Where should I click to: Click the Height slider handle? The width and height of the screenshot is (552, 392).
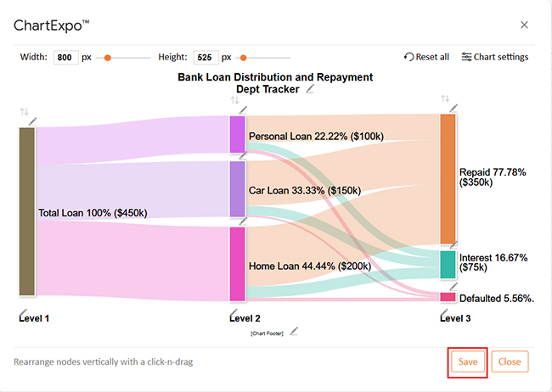coord(243,58)
